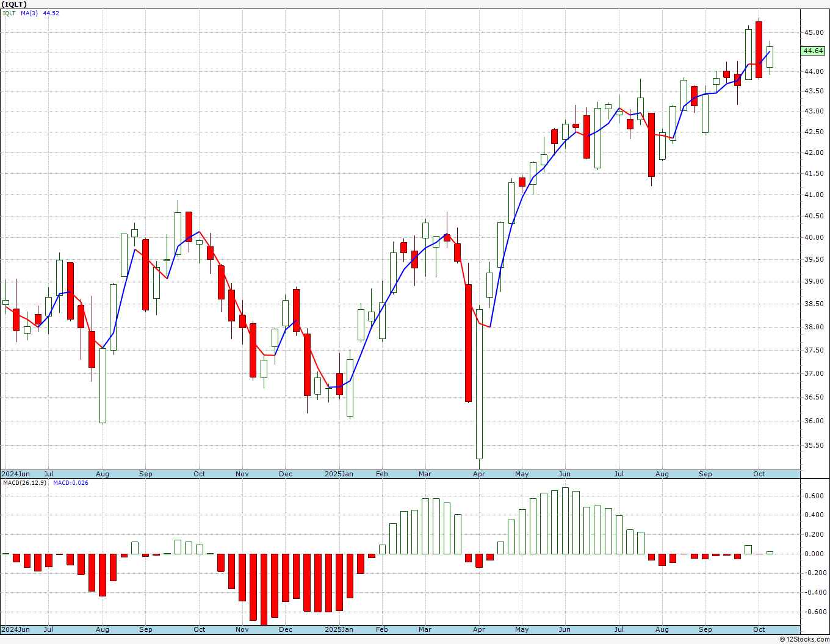The height and width of the screenshot is (644, 830).
Task: Click the MACD(26,12,9) indicator label
Action: (24, 482)
